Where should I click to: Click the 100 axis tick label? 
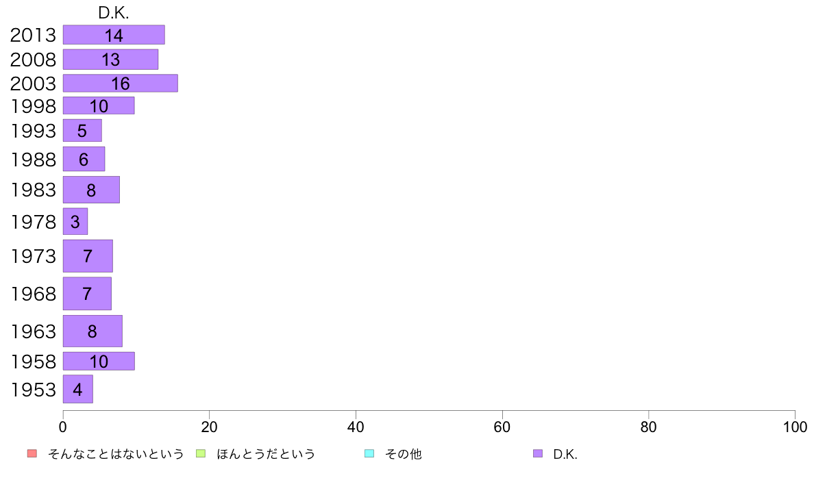(x=795, y=427)
